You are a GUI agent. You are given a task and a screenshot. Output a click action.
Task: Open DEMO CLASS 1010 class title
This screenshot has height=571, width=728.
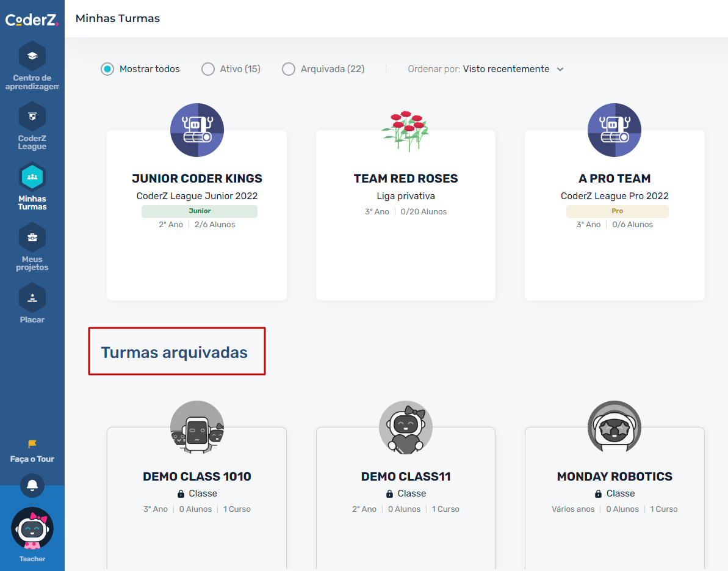[x=197, y=476]
